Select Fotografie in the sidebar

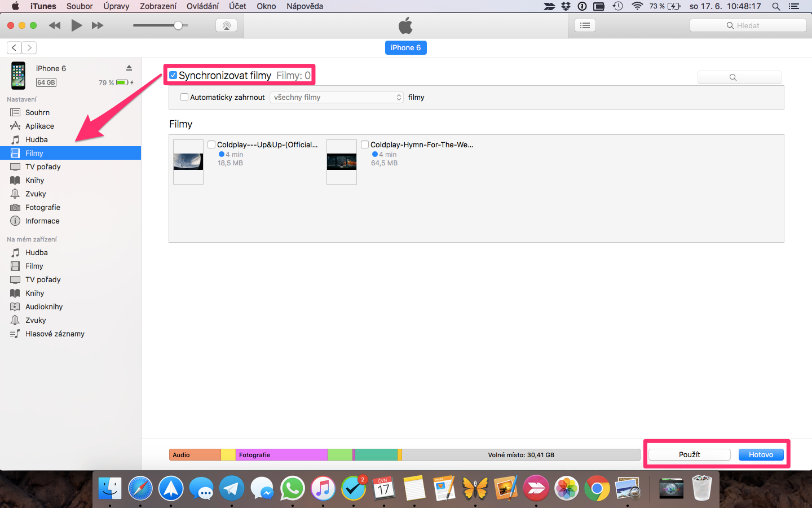(x=44, y=207)
